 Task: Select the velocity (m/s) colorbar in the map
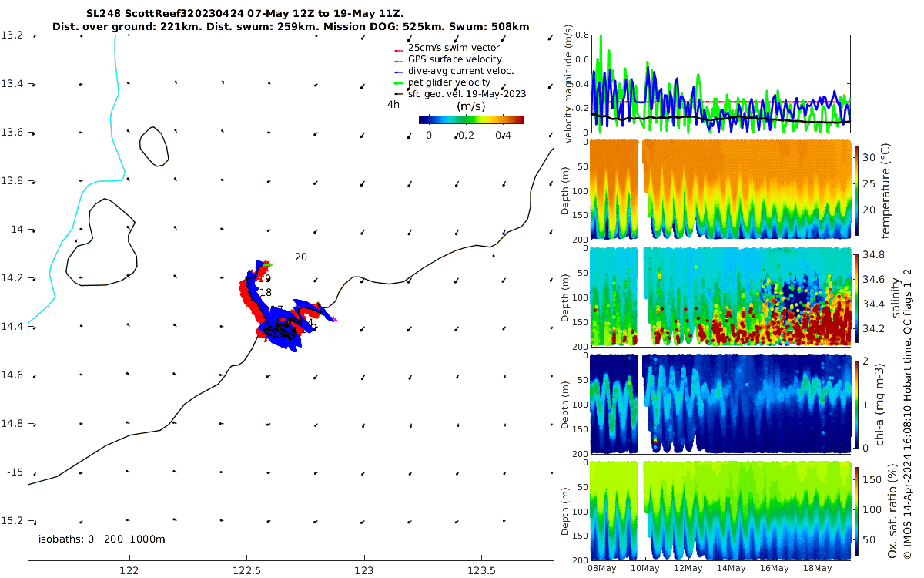470,119
